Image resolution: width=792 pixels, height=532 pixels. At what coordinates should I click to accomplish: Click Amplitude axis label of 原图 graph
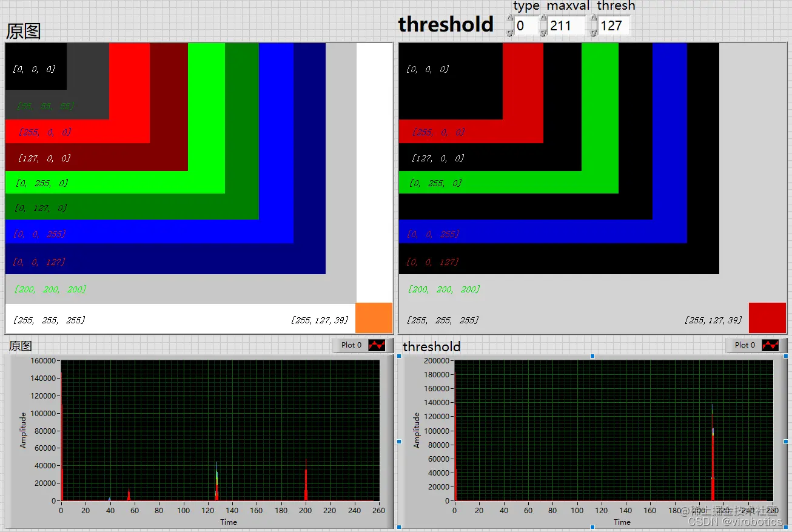[23, 429]
